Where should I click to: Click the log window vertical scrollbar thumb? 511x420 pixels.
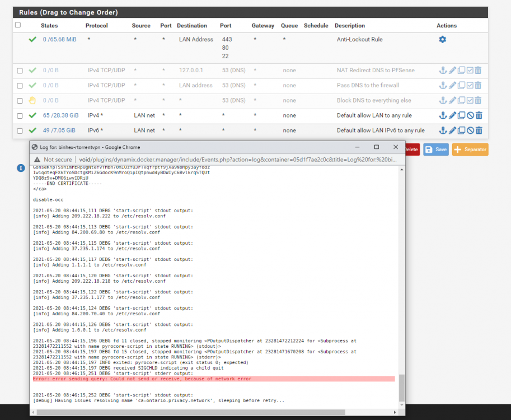401,388
